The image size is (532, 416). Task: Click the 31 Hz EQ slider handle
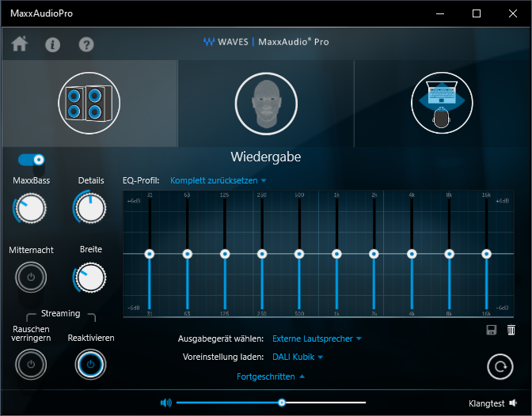(x=150, y=254)
